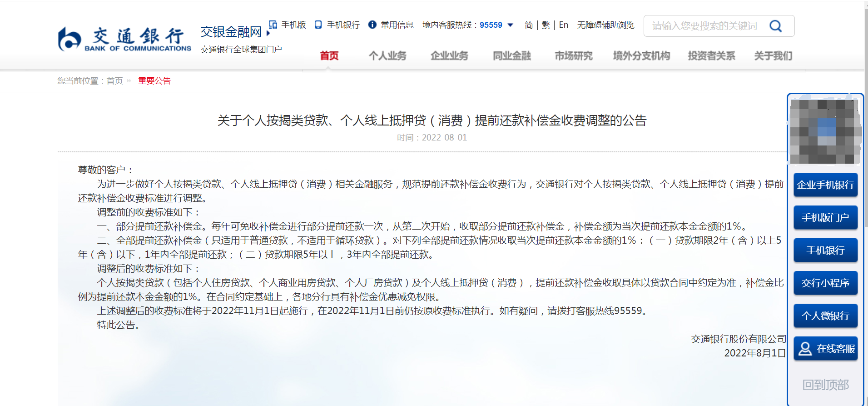
Task: Click the search magnifier icon
Action: tap(776, 26)
